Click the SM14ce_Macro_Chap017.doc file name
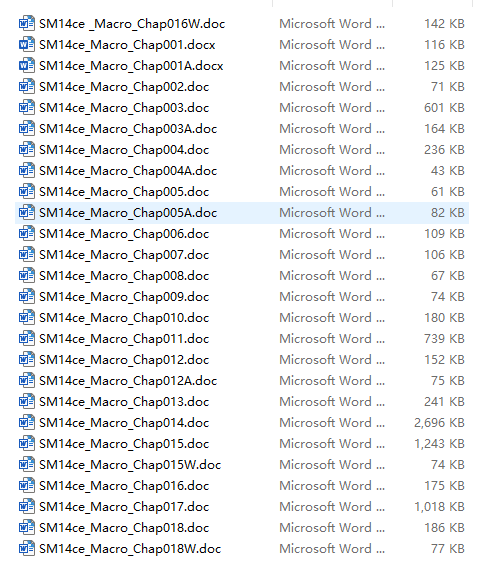 124,507
